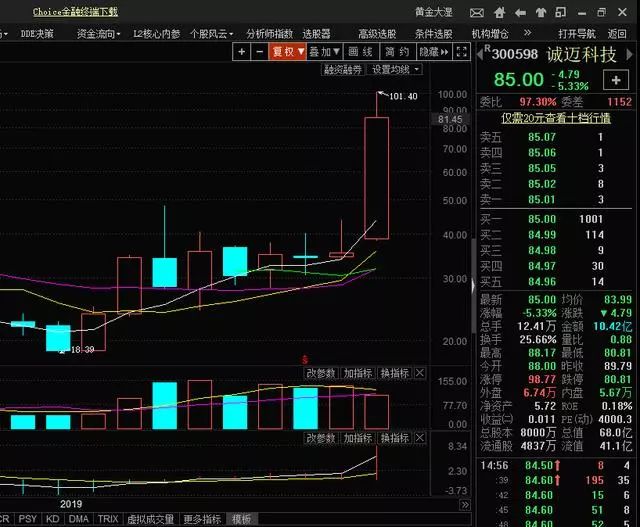The image size is (640, 527).
Task: Open 分析师指数 menu
Action: (x=269, y=34)
